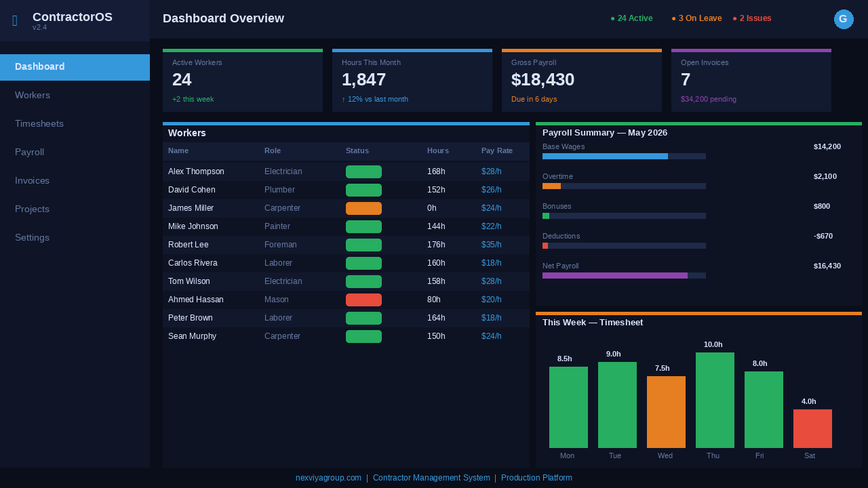The image size is (868, 488).
Task: Click the -$670 Deductions amount
Action: [x=823, y=236]
